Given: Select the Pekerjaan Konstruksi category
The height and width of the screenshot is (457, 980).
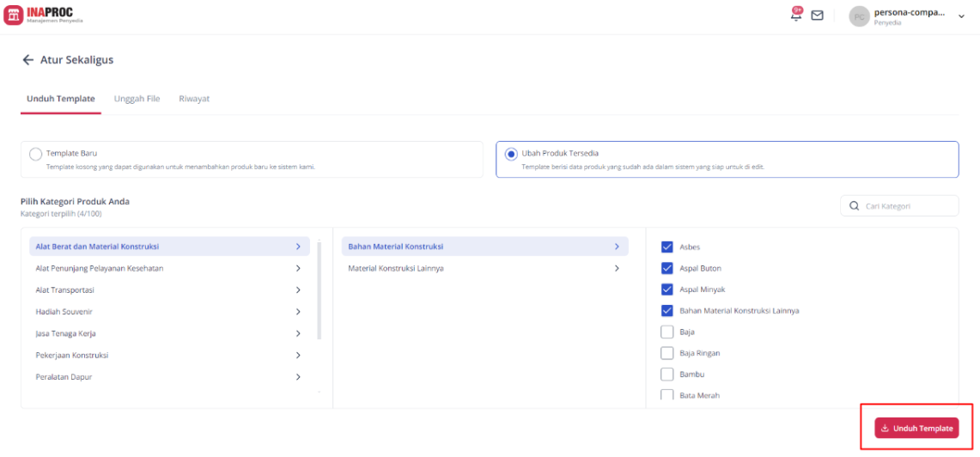Looking at the screenshot, I should click(169, 355).
